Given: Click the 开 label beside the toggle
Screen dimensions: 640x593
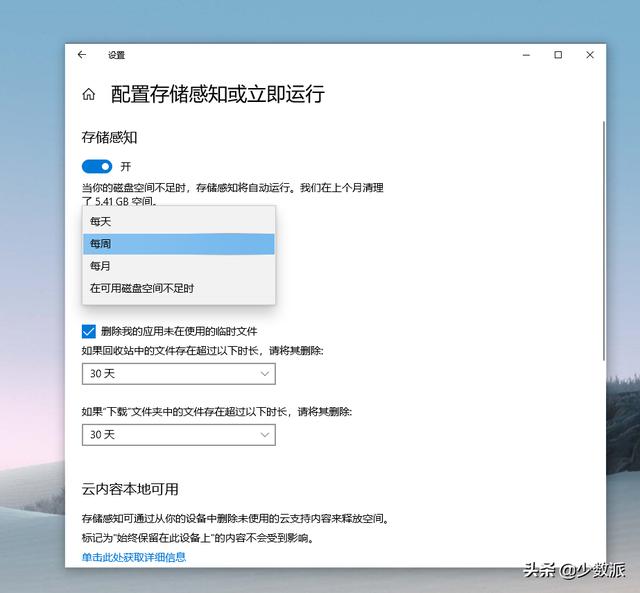Looking at the screenshot, I should 126,167.
